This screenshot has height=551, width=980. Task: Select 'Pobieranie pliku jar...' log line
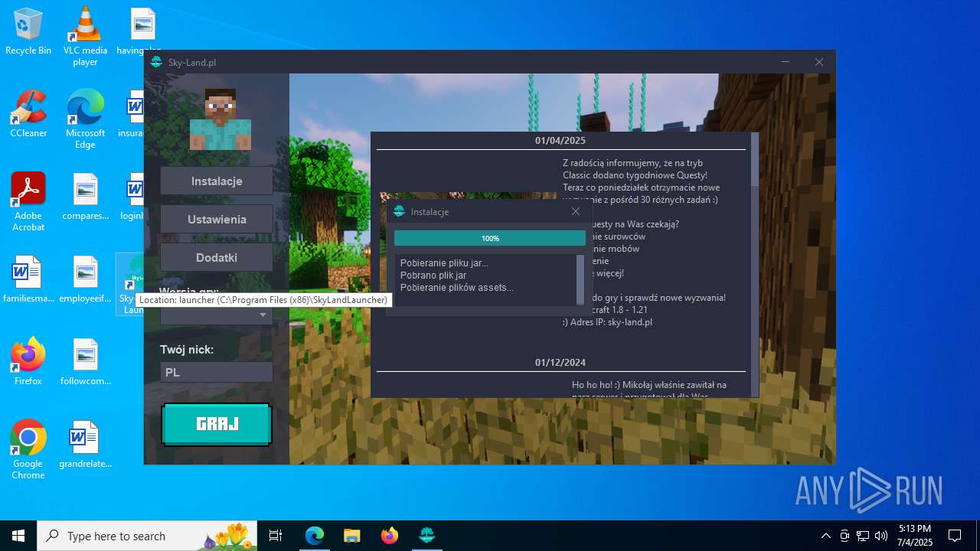[444, 263]
